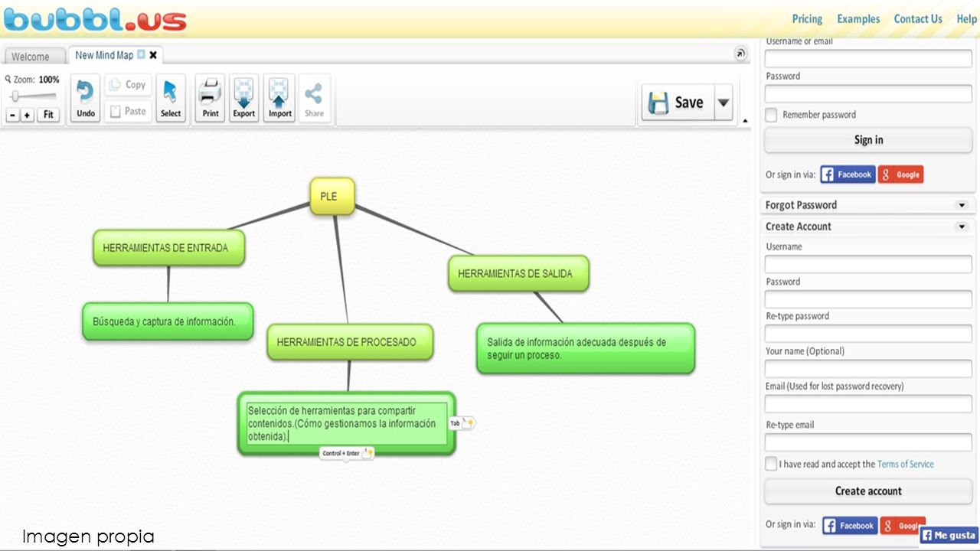Open the Terms of Service link
The height and width of the screenshot is (551, 980).
[x=906, y=464]
